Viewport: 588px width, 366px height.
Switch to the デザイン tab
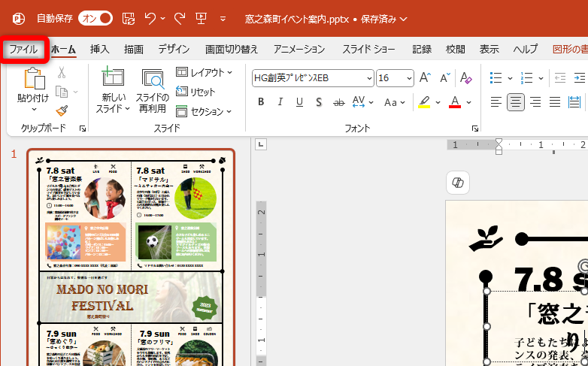point(174,49)
